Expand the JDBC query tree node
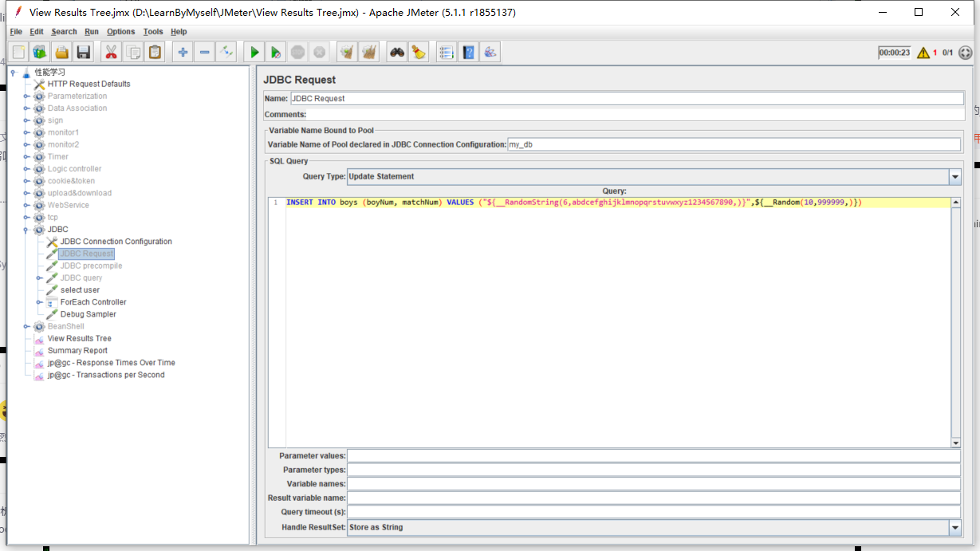This screenshot has width=980, height=551. click(39, 278)
